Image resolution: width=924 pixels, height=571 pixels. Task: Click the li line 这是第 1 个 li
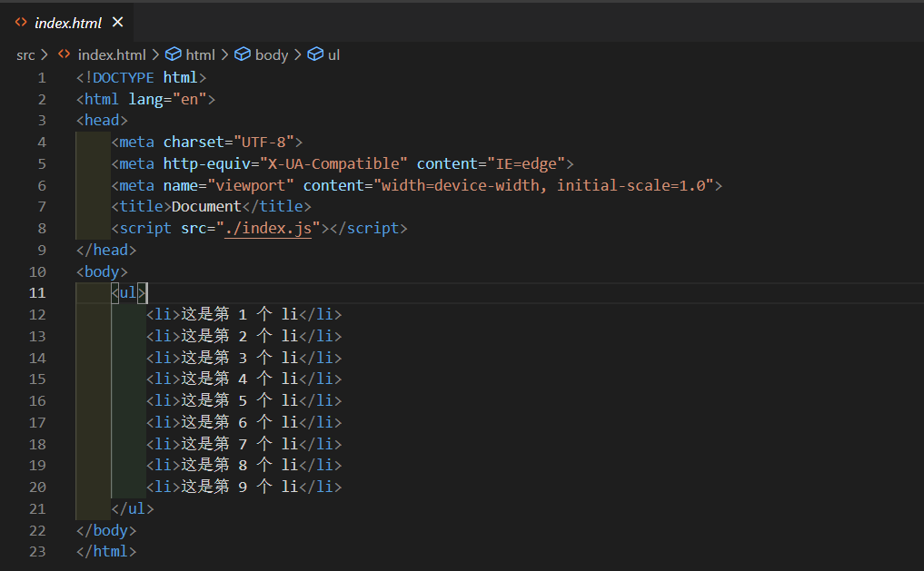point(244,314)
